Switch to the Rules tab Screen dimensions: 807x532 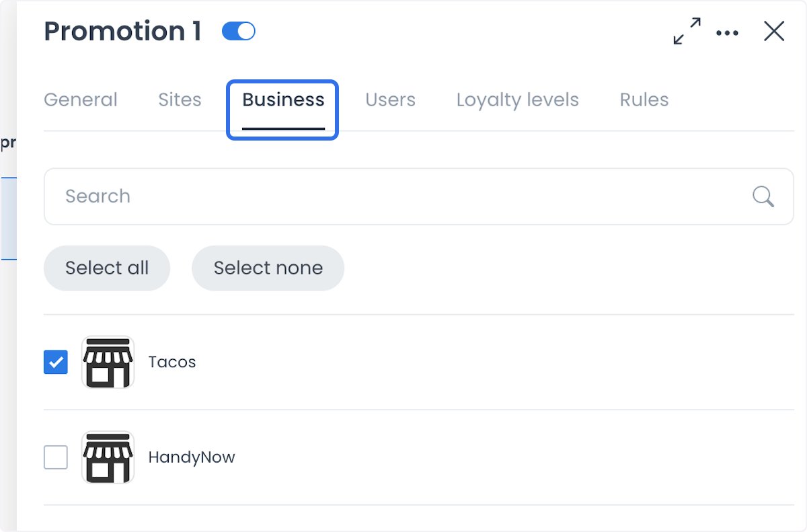pyautogui.click(x=644, y=100)
